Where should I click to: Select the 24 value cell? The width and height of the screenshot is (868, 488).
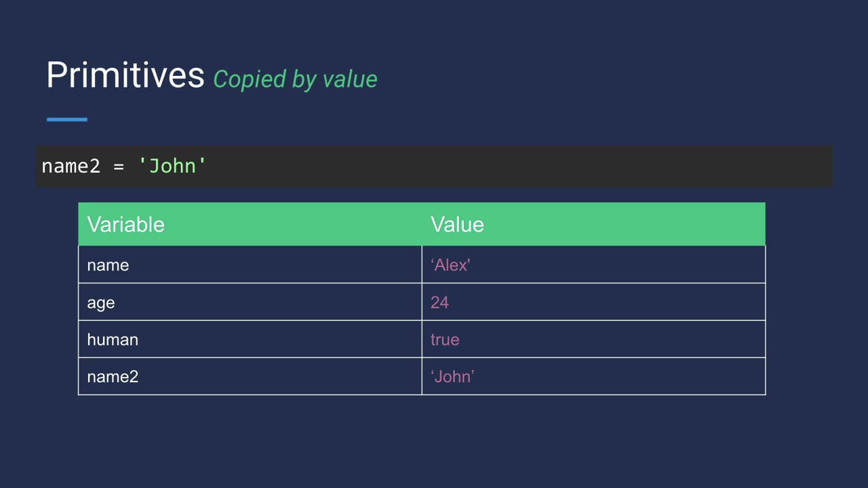(593, 302)
